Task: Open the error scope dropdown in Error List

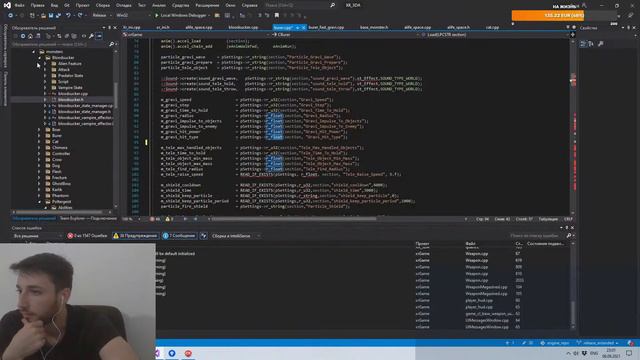Action: point(37,236)
